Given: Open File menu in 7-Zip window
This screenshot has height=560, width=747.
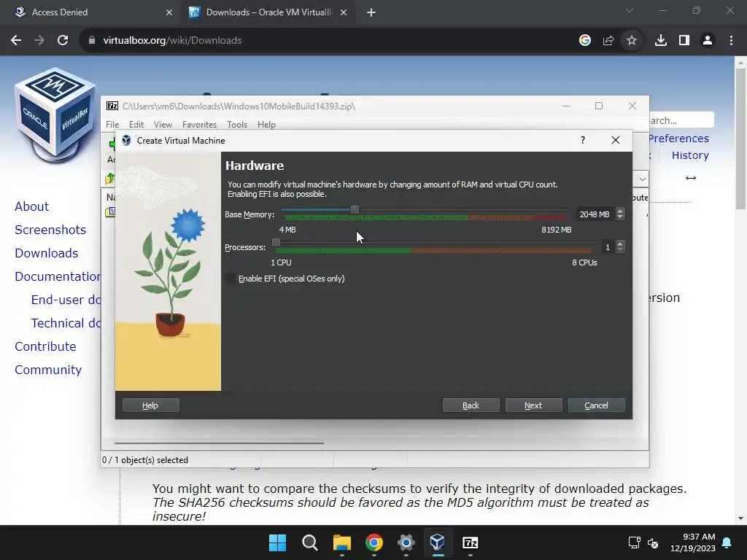Looking at the screenshot, I should pyautogui.click(x=112, y=124).
